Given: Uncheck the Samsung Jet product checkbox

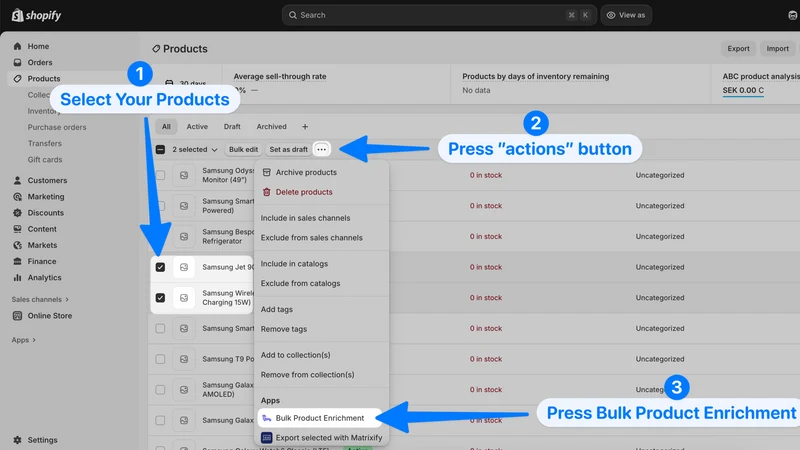Looking at the screenshot, I should [160, 267].
